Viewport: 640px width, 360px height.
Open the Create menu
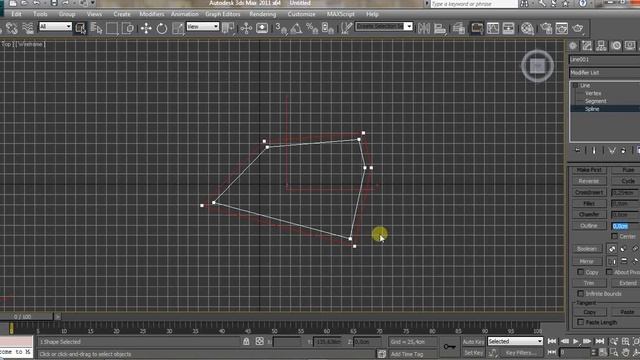(x=122, y=14)
